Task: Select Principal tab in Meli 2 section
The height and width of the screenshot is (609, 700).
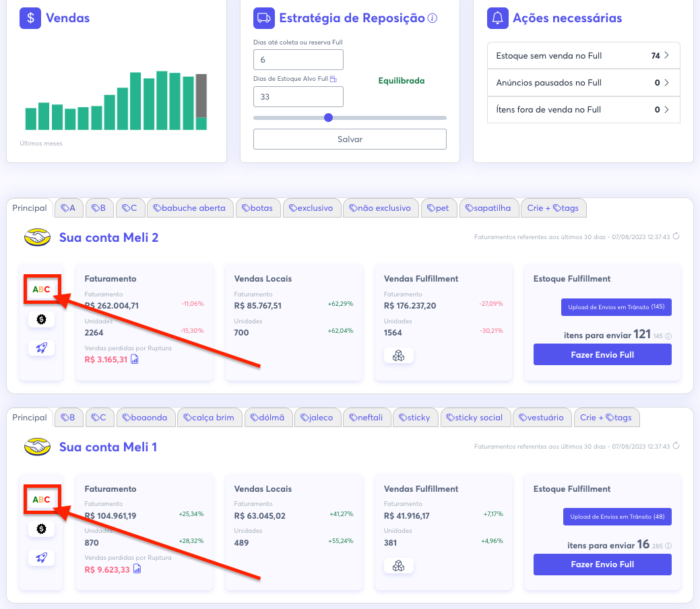Action: [30, 208]
